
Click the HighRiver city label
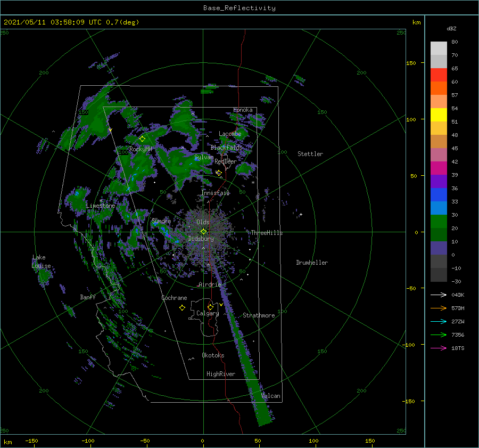[x=221, y=374]
